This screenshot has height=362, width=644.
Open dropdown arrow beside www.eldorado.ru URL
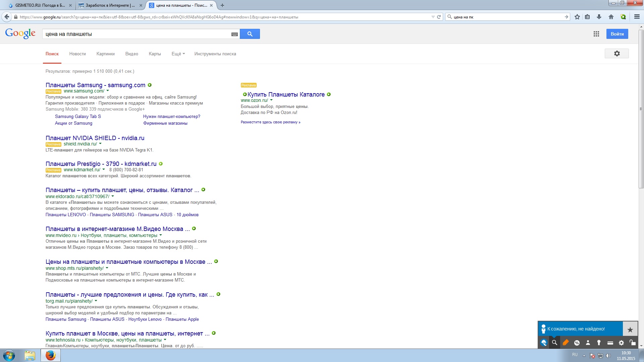113,196
